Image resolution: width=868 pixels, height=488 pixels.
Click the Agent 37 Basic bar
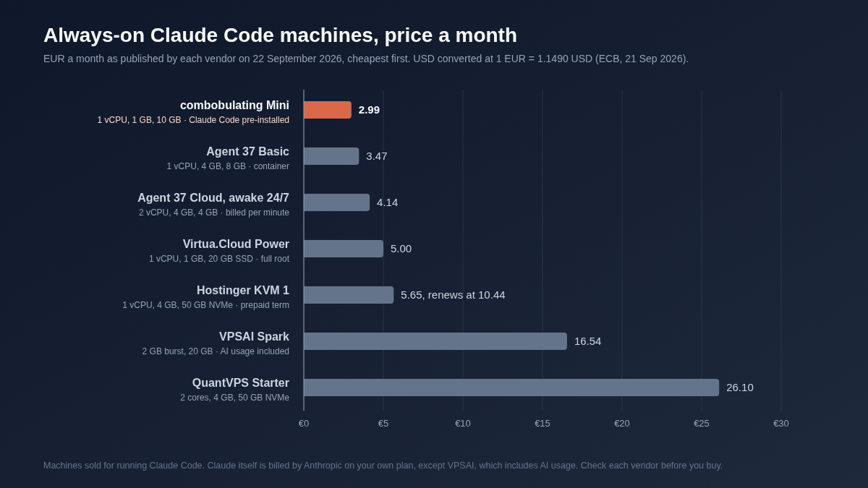pyautogui.click(x=331, y=156)
